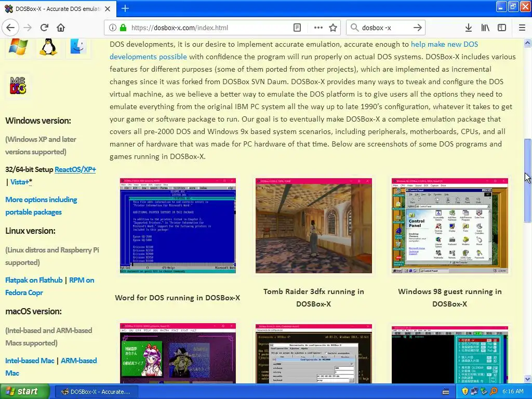Screen dimensions: 532x399
Task: Open a new tab with plus button
Action: click(125, 8)
